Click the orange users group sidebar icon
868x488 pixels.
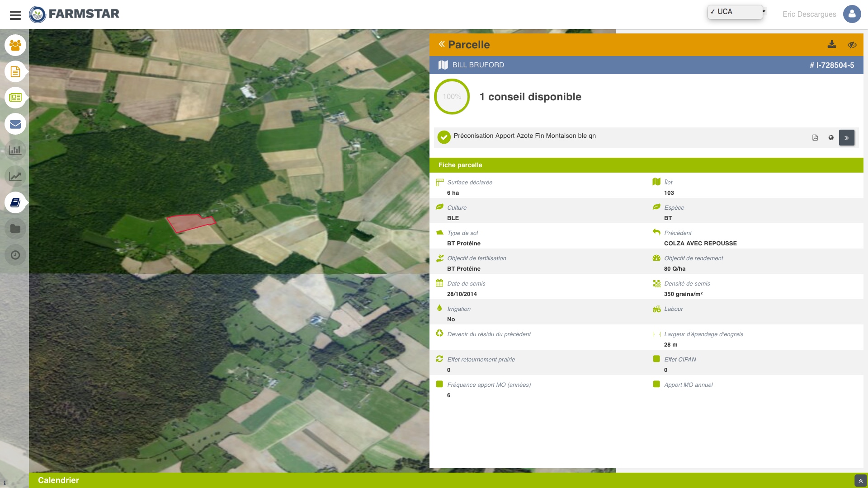pos(15,45)
